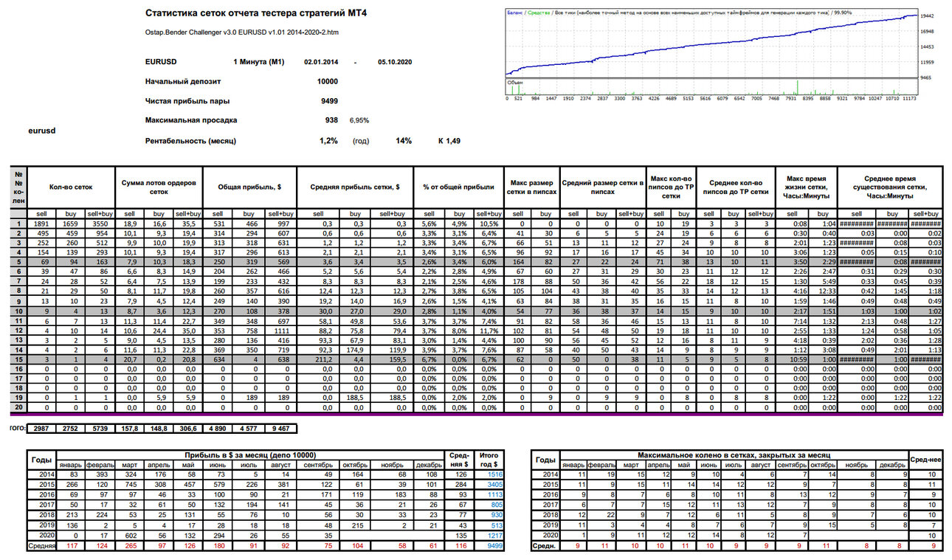
Task: Click the start date "02.01.2014"
Action: click(x=321, y=62)
